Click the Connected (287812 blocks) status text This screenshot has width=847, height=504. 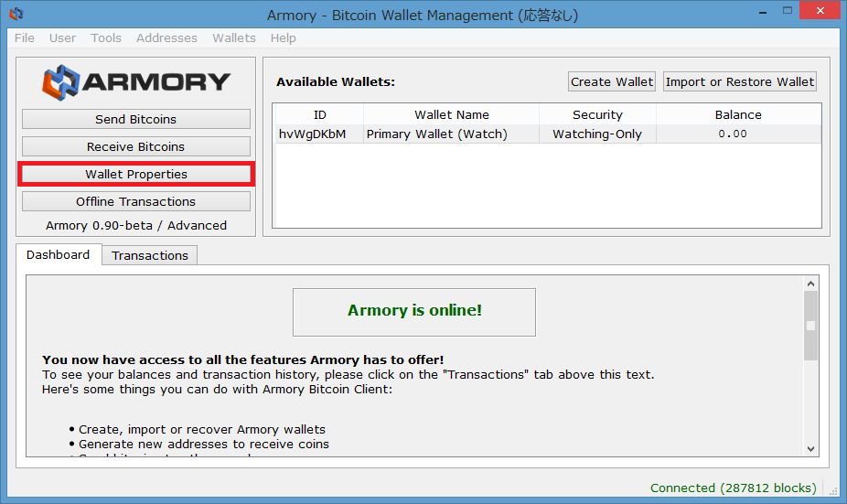[733, 488]
